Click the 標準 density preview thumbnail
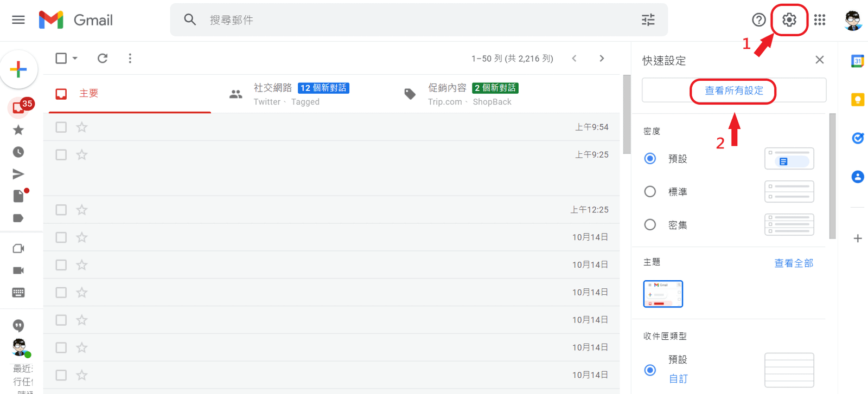 coord(789,191)
